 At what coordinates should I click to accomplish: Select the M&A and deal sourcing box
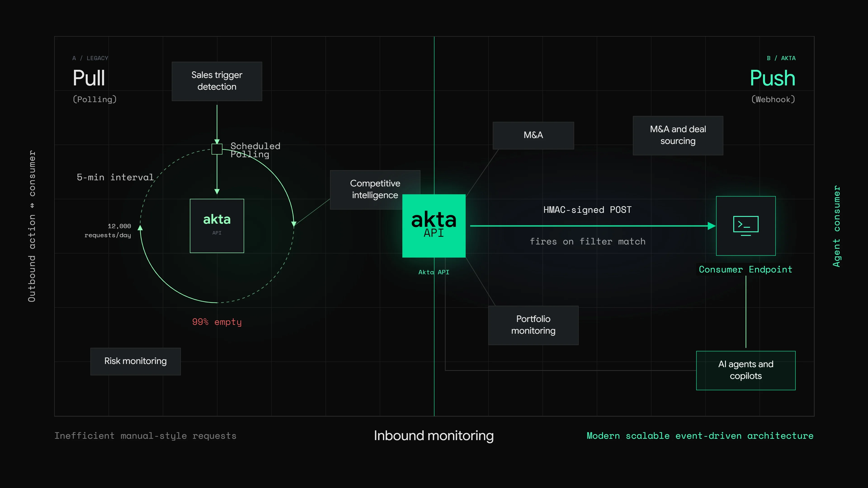[x=678, y=135]
